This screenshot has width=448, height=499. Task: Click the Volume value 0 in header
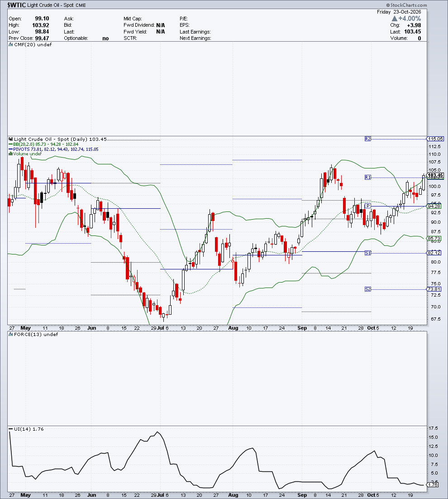tap(419, 38)
